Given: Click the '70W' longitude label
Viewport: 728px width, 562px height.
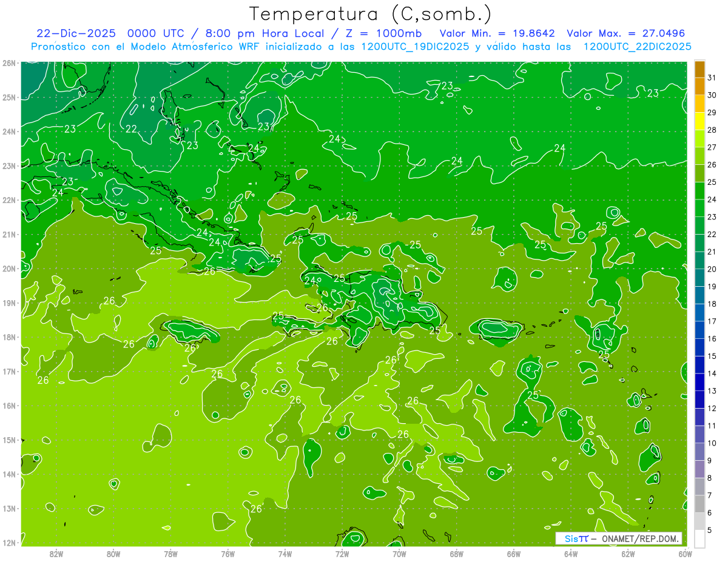Looking at the screenshot, I should (x=399, y=554).
